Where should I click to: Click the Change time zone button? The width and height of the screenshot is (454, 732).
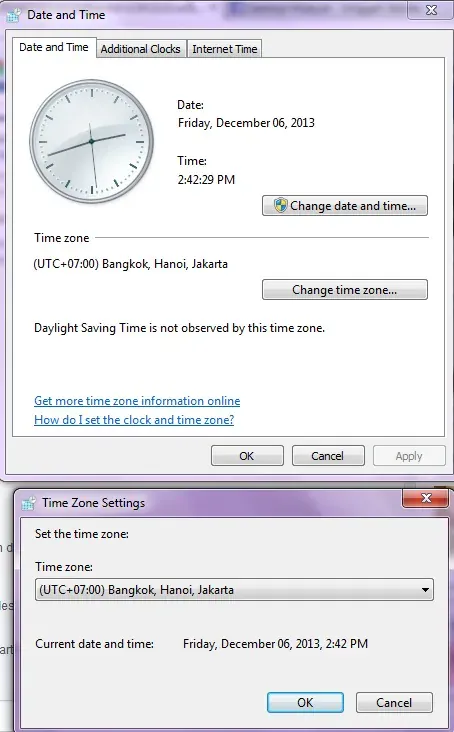(345, 289)
